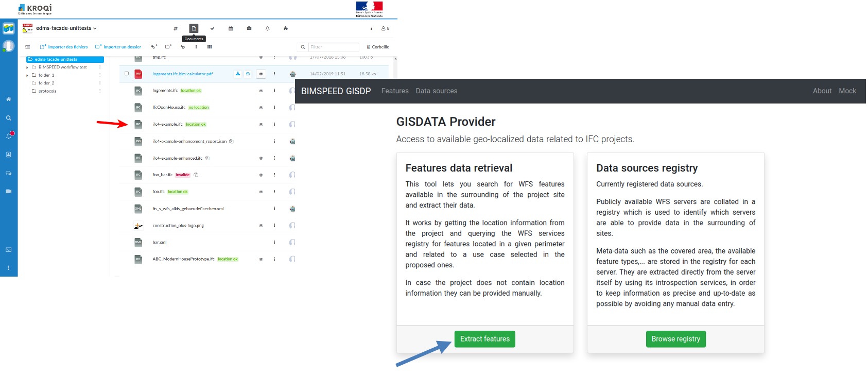This screenshot has width=868, height=375.
Task: Open chat bubbles icon in blue sidebar
Action: 9,173
